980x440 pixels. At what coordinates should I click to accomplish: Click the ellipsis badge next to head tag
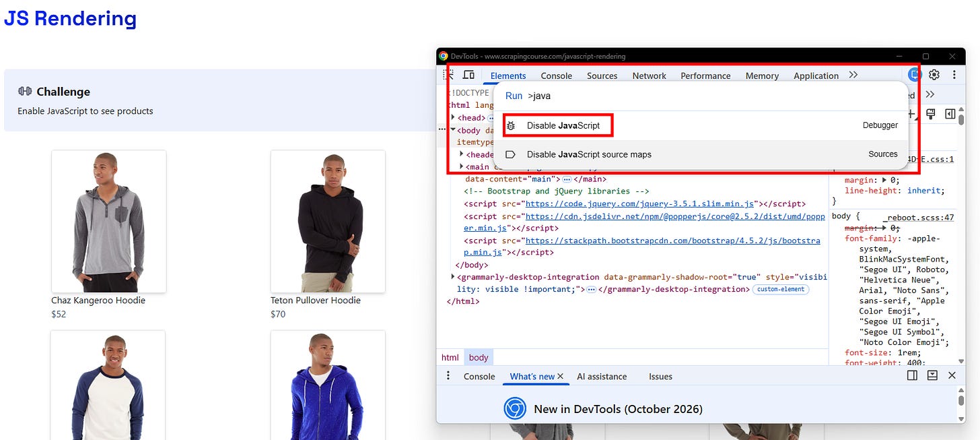(x=491, y=118)
